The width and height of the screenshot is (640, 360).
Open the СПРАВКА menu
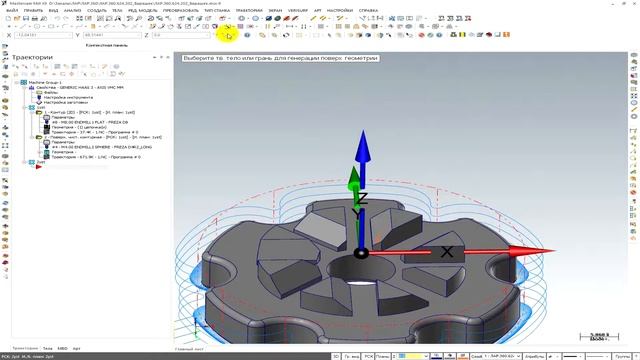pyautogui.click(x=368, y=11)
